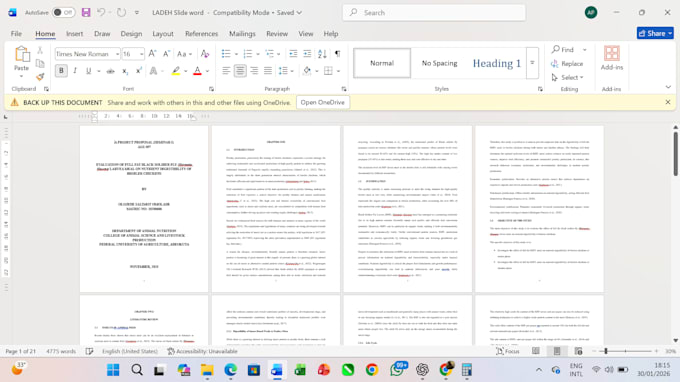Align text right

pyautogui.click(x=254, y=71)
